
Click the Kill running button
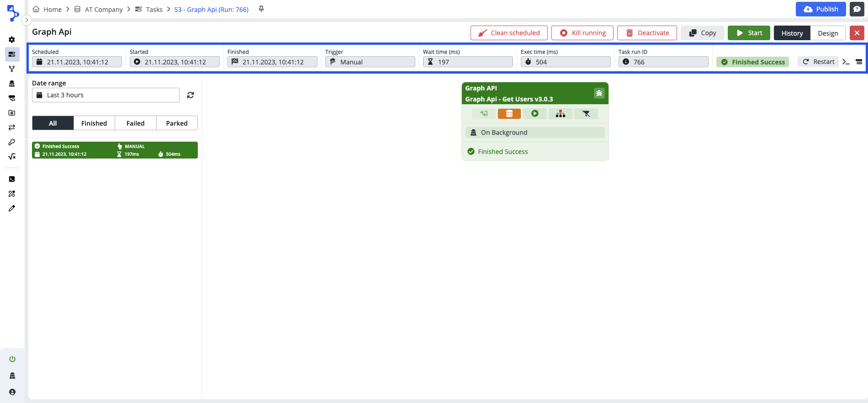click(x=582, y=33)
